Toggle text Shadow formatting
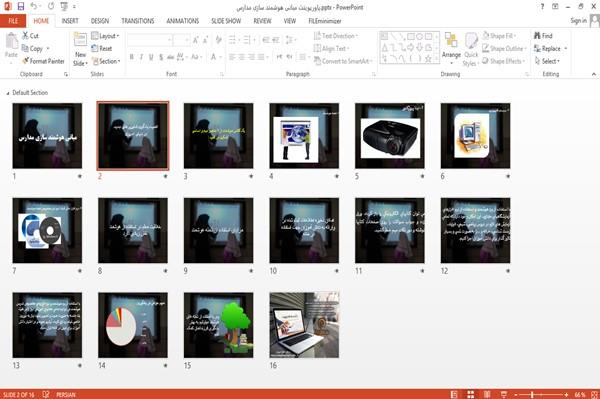 pyautogui.click(x=161, y=57)
